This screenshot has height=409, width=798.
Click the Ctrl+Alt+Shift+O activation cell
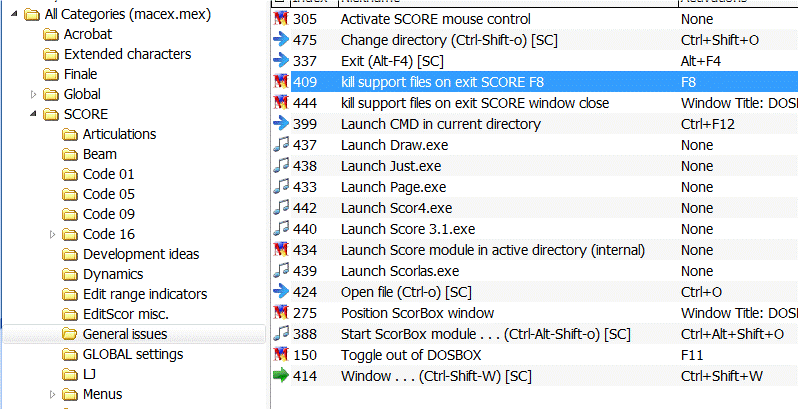(732, 334)
